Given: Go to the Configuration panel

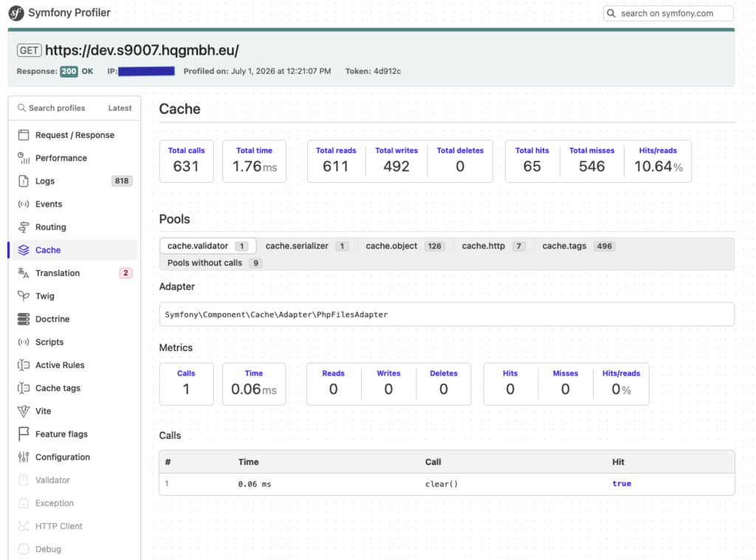Looking at the screenshot, I should coord(75,457).
